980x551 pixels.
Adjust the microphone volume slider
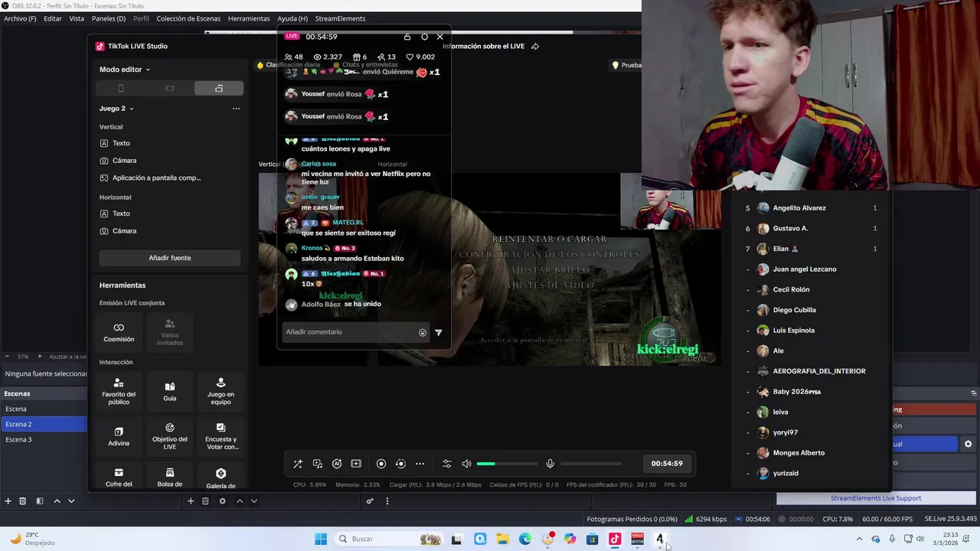coord(590,464)
